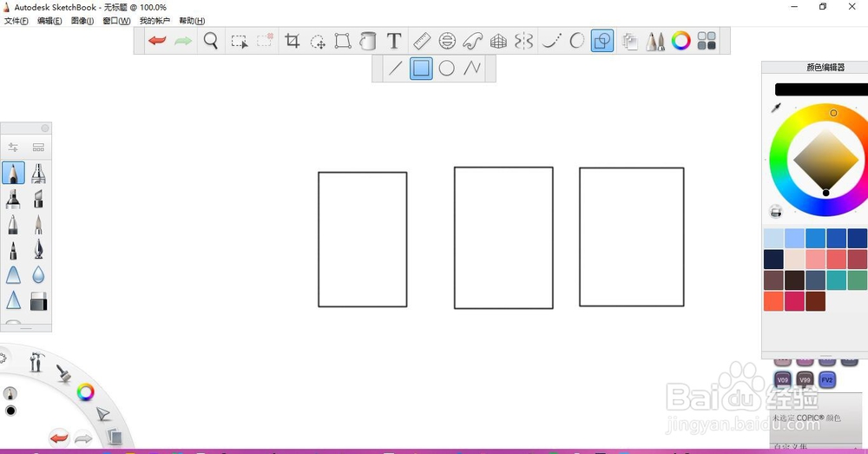Choose the teal palette swatch
This screenshot has width=868, height=454.
point(837,280)
